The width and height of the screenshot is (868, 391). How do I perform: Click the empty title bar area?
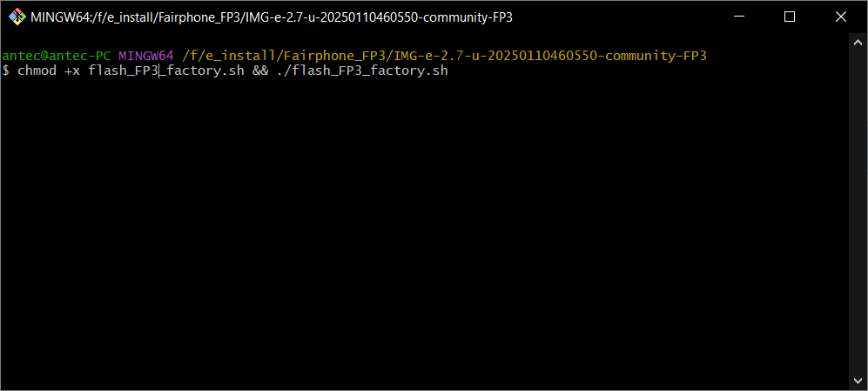point(609,17)
